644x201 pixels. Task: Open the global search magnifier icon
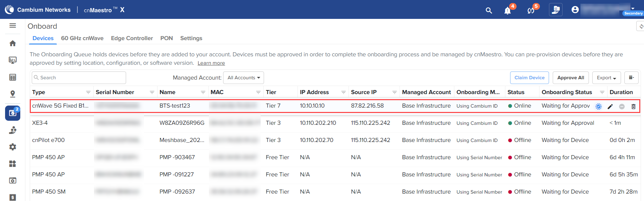[488, 10]
